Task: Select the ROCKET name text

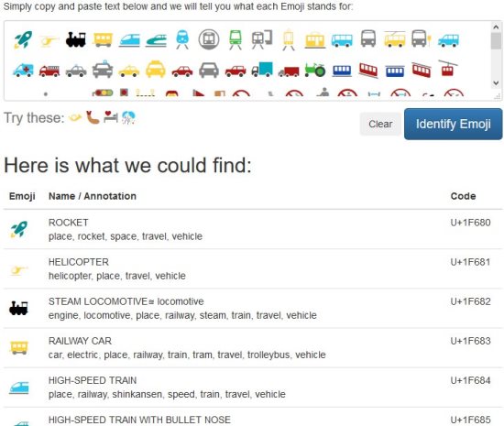Action: 68,223
